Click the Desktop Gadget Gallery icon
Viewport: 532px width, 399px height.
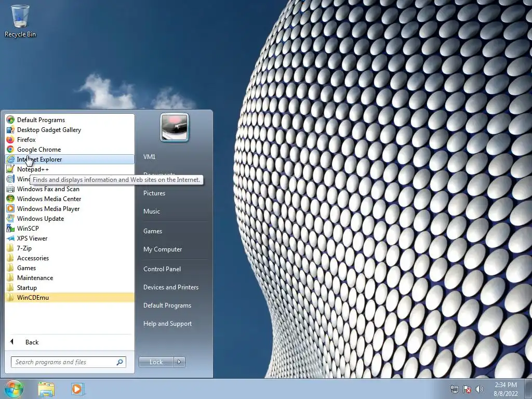[x=10, y=129]
